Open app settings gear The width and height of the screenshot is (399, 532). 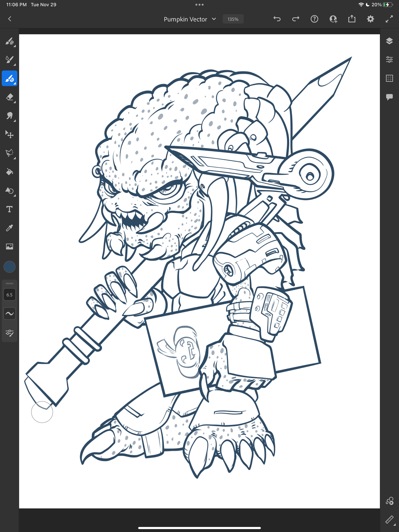click(371, 19)
